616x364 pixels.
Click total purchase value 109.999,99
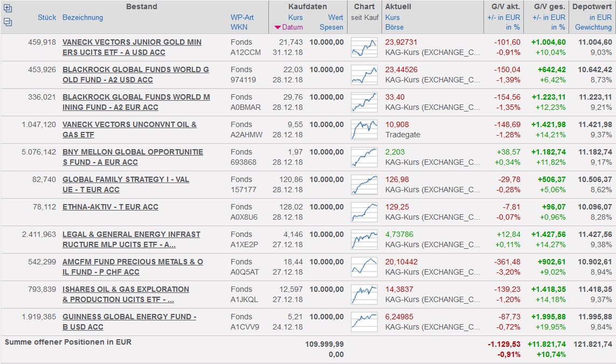tap(324, 345)
